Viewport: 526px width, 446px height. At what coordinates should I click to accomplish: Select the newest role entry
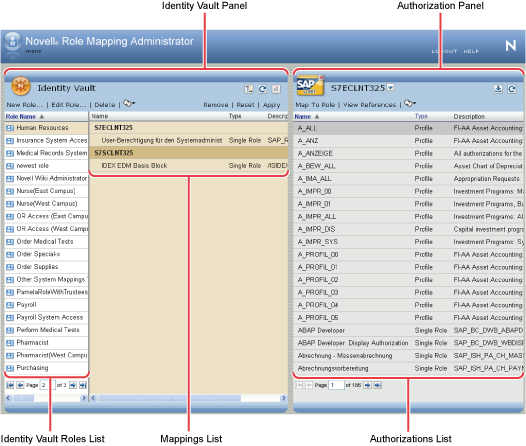click(x=46, y=166)
